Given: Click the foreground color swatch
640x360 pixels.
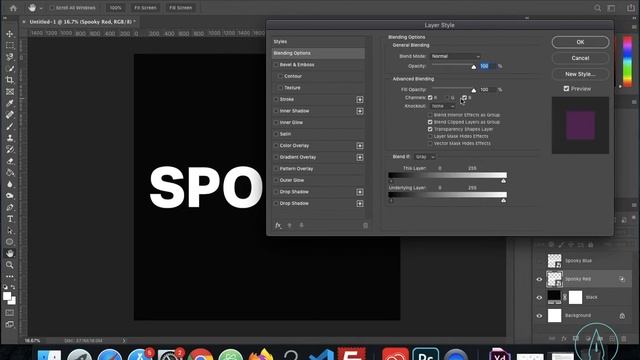Looking at the screenshot, I should point(7,296).
